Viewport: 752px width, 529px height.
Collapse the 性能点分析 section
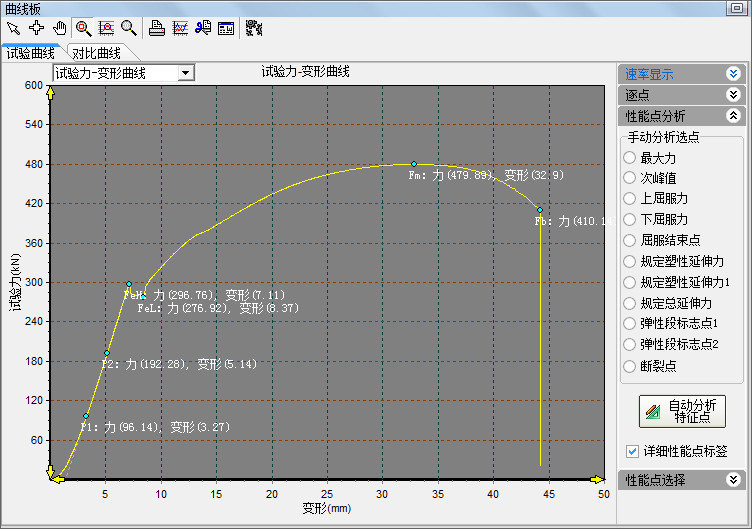[733, 116]
